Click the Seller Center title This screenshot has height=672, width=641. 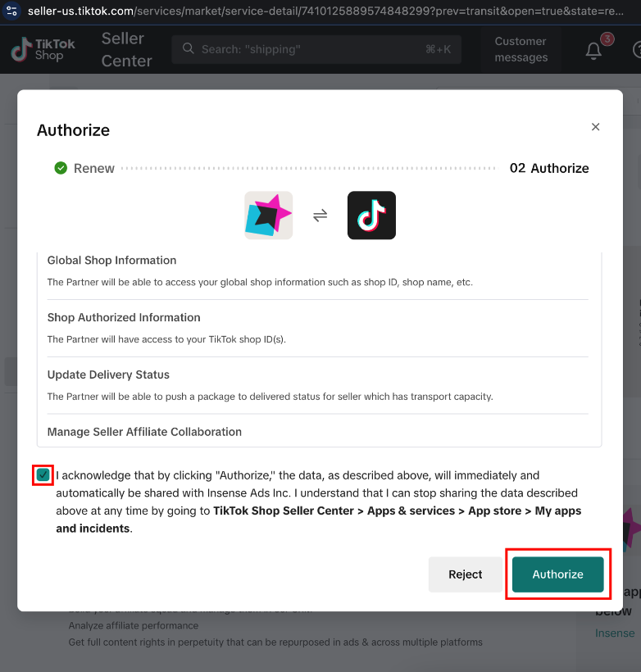[x=126, y=49]
